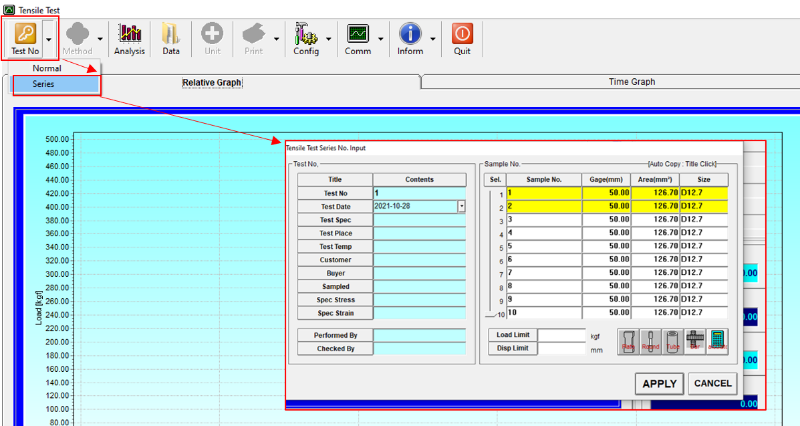Image resolution: width=800 pixels, height=426 pixels.
Task: Open the Test Date picker dropdown arrow
Action: point(461,207)
